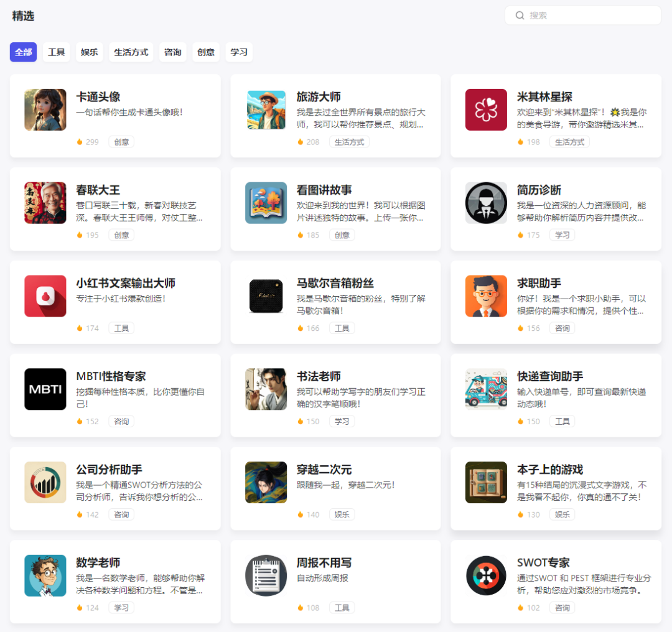Viewport: 672px width, 632px height.
Task: Click the 咨询 tag on 公司分析助手 card
Action: [x=121, y=514]
